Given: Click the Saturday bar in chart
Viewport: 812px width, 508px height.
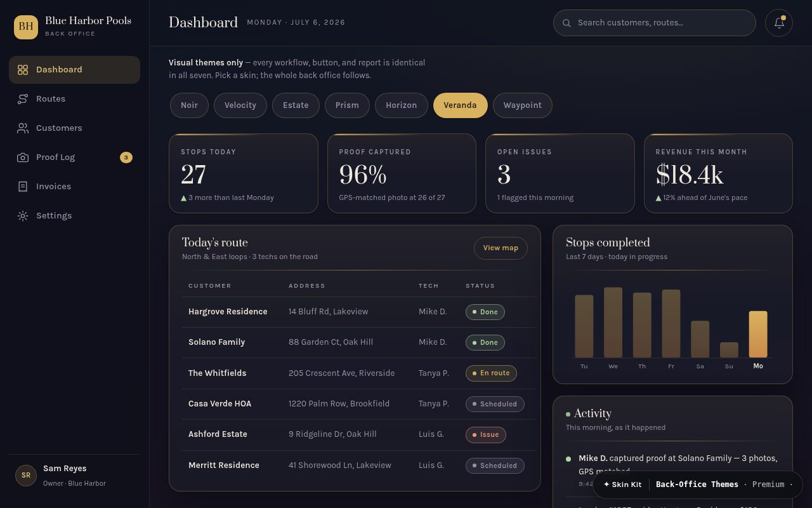Looking at the screenshot, I should (x=700, y=340).
